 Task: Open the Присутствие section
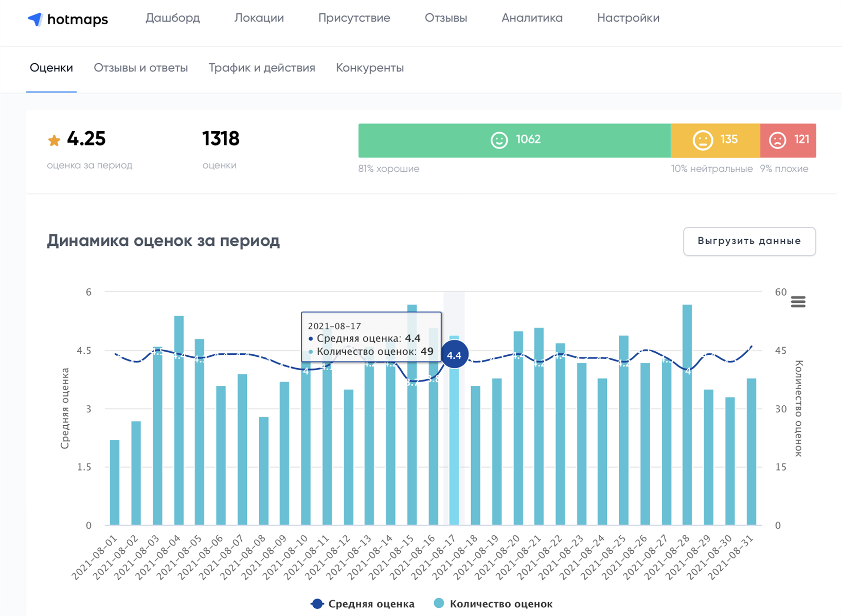[354, 17]
